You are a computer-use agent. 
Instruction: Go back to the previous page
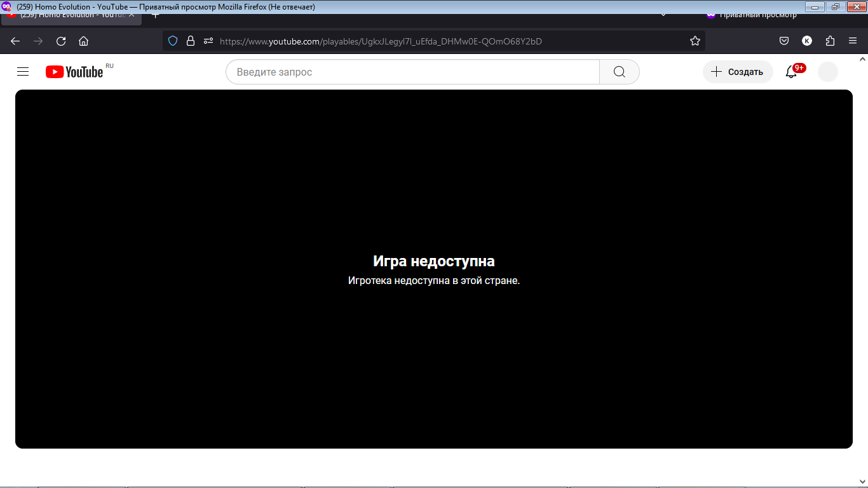tap(15, 41)
